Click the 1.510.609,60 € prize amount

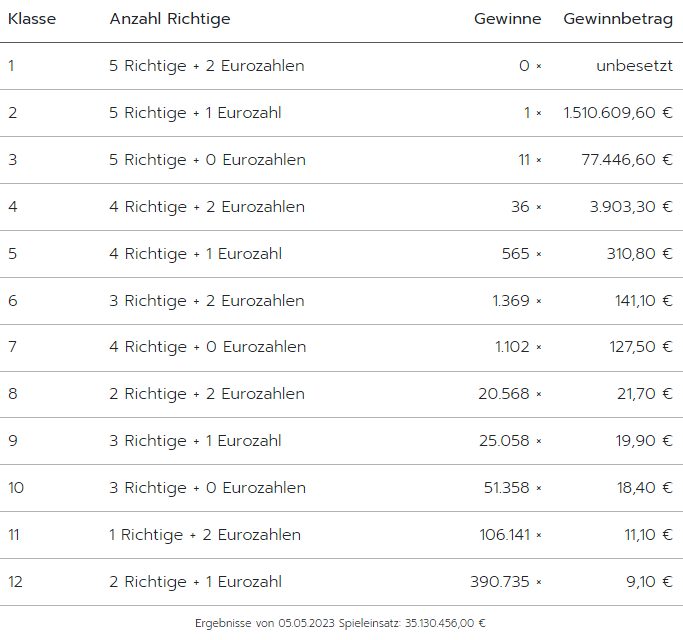(x=618, y=113)
